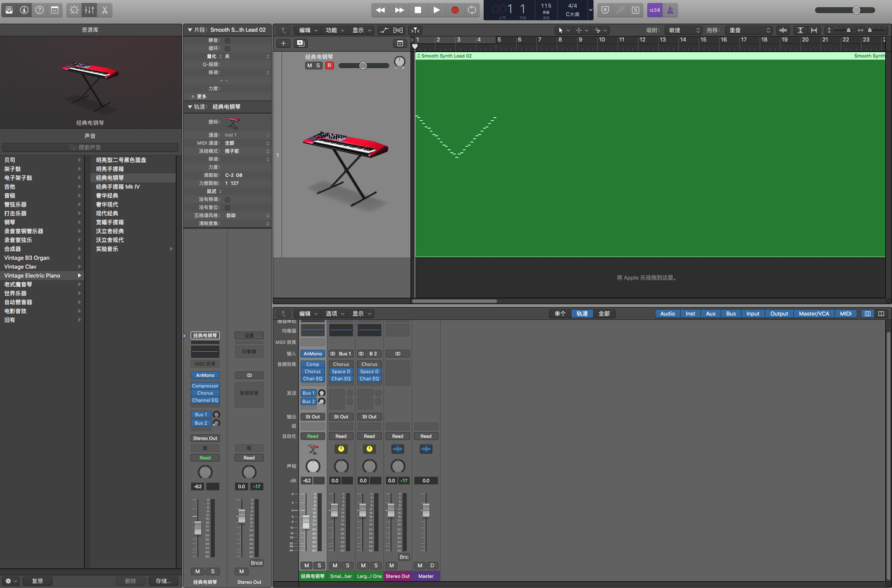Toggle the Smart Controls dial icon

[74, 10]
